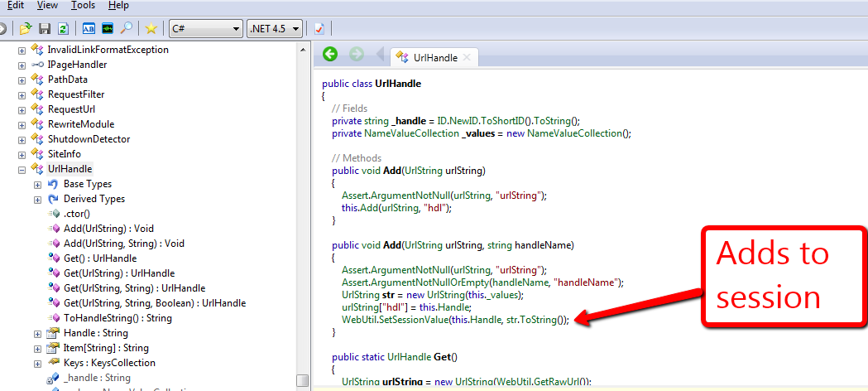
Task: Open the C# language dropdown
Action: (205, 28)
